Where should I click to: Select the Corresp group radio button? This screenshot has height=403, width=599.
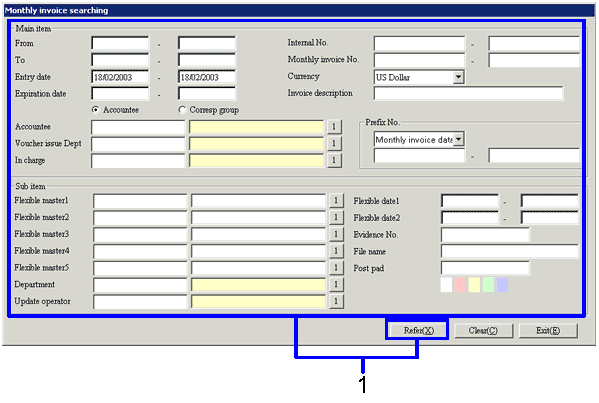(182, 110)
